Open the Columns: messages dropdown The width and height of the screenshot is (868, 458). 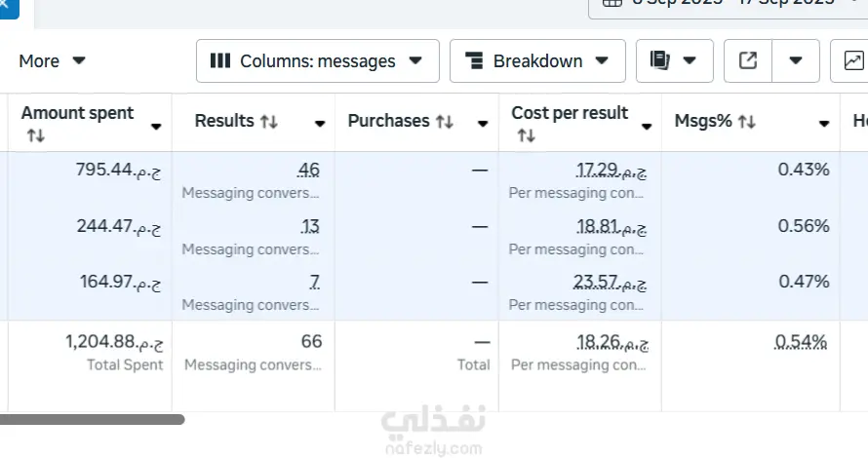(317, 60)
